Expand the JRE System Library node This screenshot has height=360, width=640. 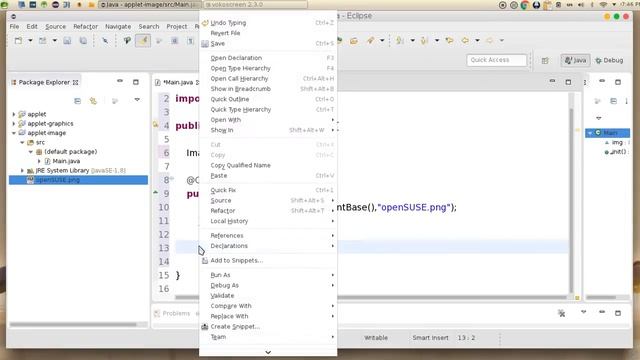click(22, 171)
